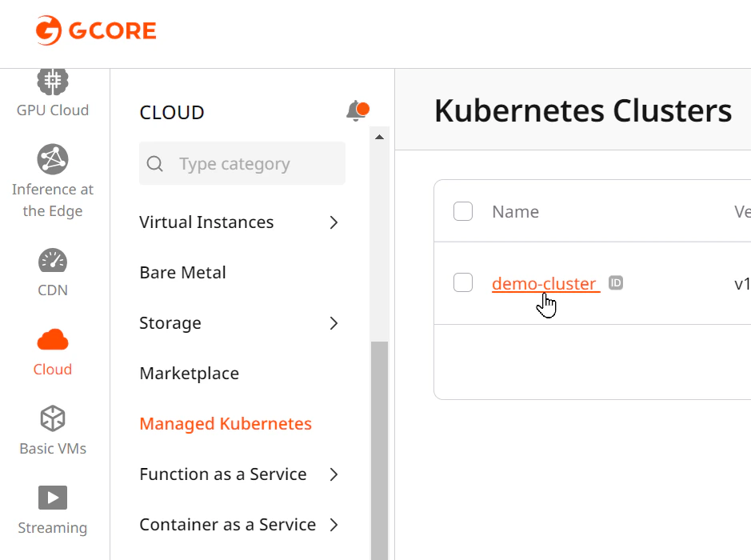The width and height of the screenshot is (751, 560).
Task: Expand Container as a Service chevron
Action: pyautogui.click(x=334, y=525)
